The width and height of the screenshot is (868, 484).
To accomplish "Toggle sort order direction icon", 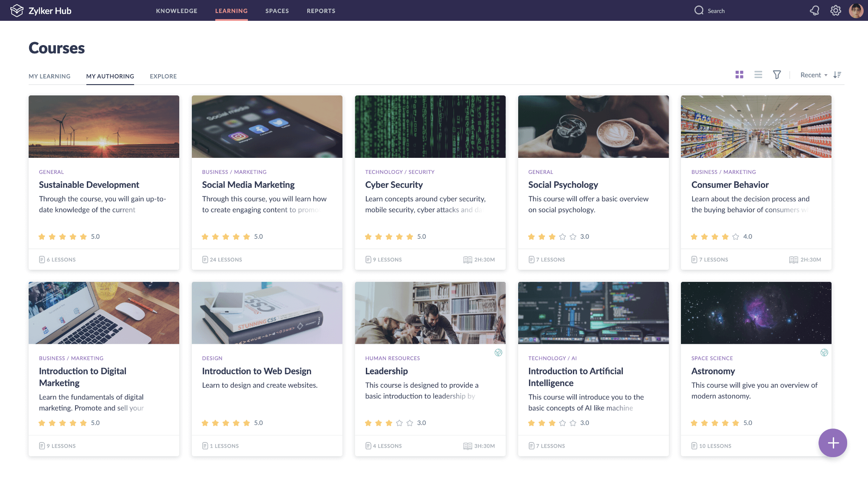I will (837, 75).
